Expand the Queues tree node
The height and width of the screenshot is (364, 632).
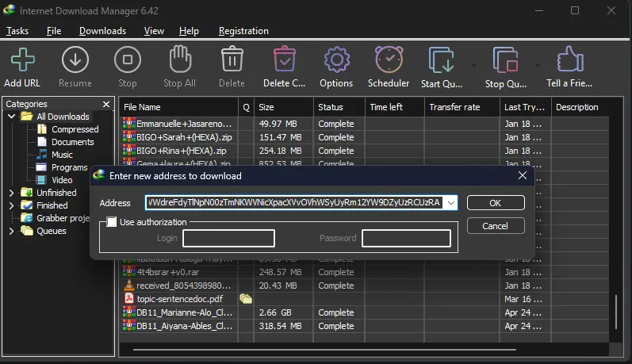11,231
